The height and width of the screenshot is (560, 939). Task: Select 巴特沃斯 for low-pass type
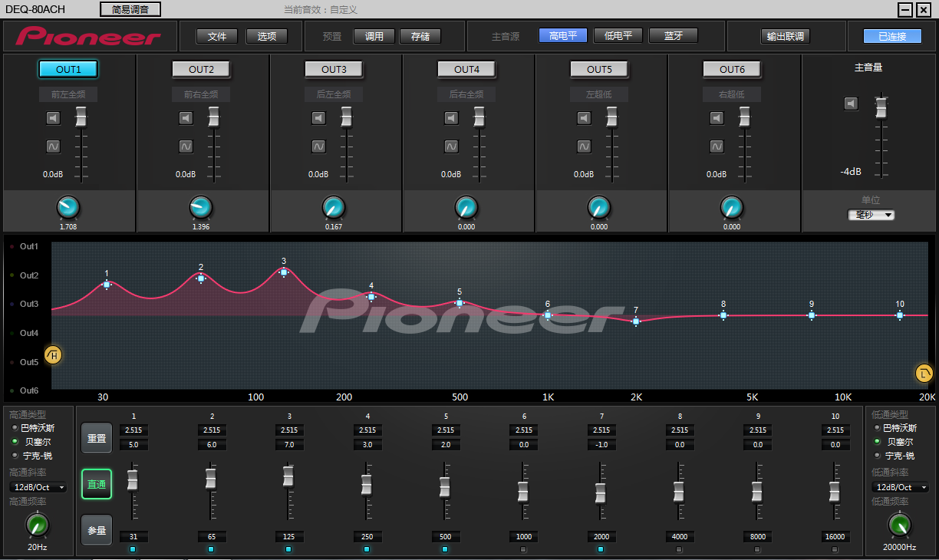(x=895, y=428)
